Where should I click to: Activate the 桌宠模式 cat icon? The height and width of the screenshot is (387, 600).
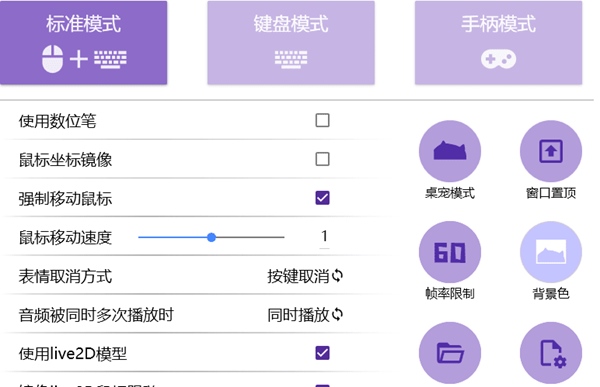pos(450,151)
